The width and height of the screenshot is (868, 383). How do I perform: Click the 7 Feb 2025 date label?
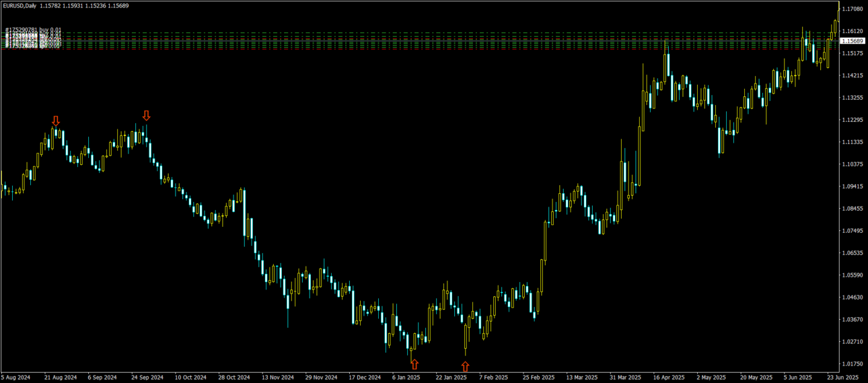[494, 378]
